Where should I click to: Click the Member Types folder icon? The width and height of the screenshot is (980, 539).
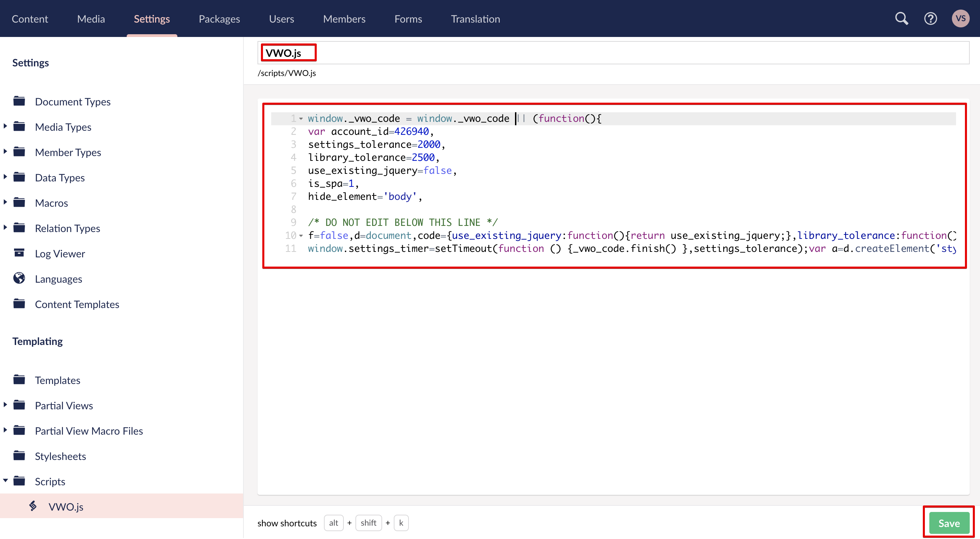pyautogui.click(x=19, y=152)
